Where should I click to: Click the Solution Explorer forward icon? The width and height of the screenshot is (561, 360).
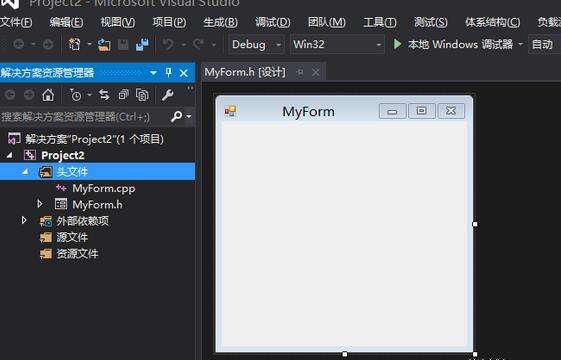coord(29,95)
